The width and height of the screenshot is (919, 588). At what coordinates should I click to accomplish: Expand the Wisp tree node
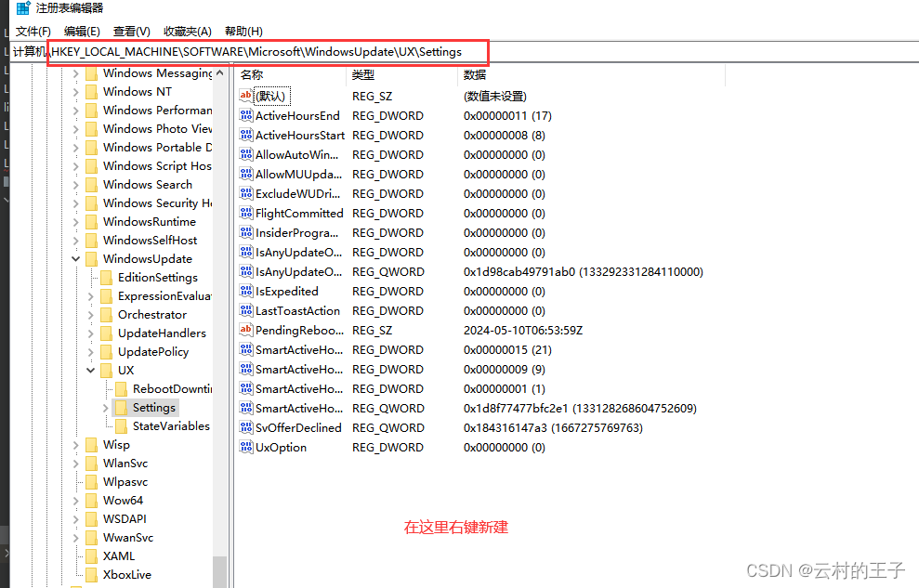point(75,445)
